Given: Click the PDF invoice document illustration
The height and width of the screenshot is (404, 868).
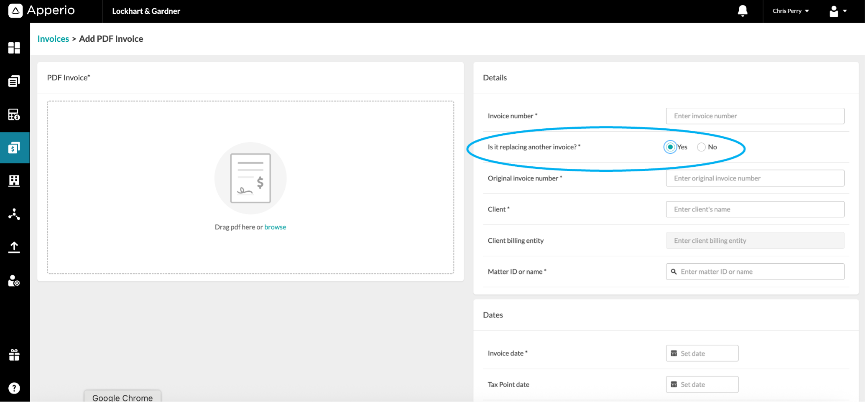Looking at the screenshot, I should point(250,178).
